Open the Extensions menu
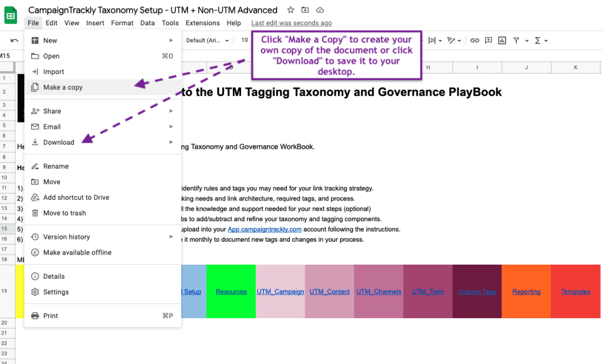 pyautogui.click(x=203, y=23)
